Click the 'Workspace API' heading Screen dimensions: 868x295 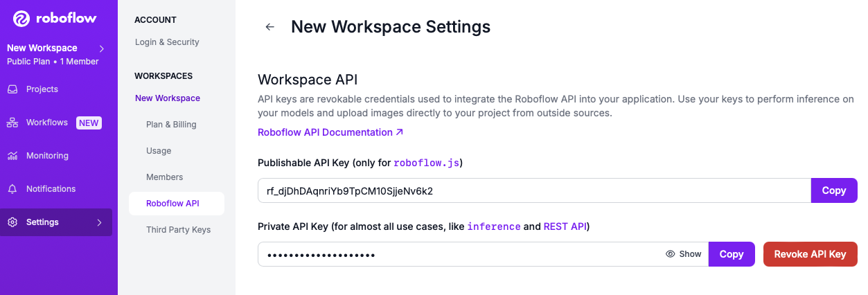[308, 80]
